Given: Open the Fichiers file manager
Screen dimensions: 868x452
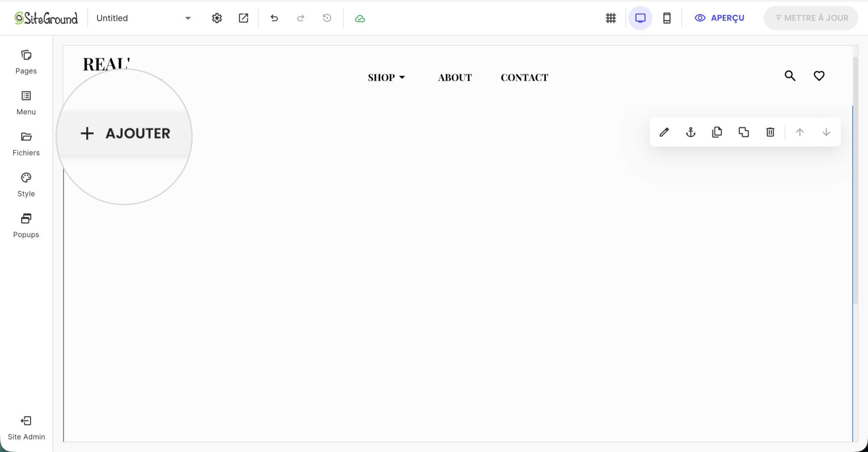Looking at the screenshot, I should click(26, 144).
